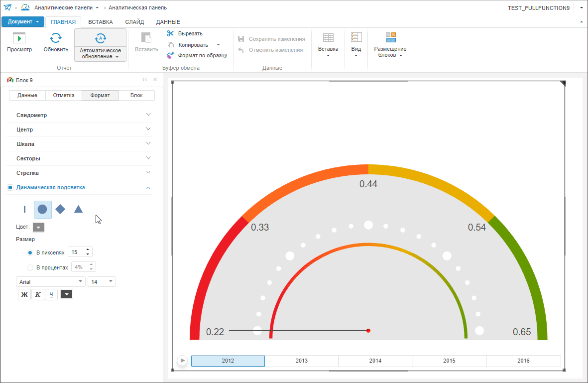The width and height of the screenshot is (588, 383).
Task: Click the Просмотр preview icon
Action: 19,38
